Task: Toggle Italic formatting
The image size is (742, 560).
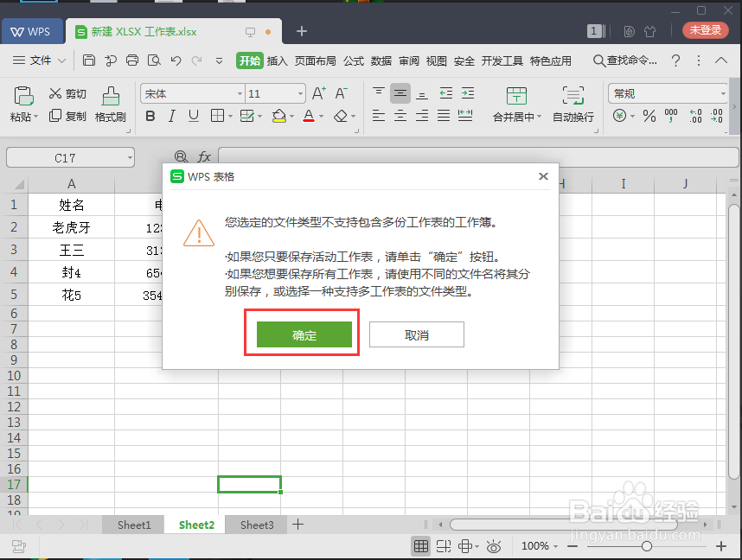Action: pyautogui.click(x=171, y=116)
